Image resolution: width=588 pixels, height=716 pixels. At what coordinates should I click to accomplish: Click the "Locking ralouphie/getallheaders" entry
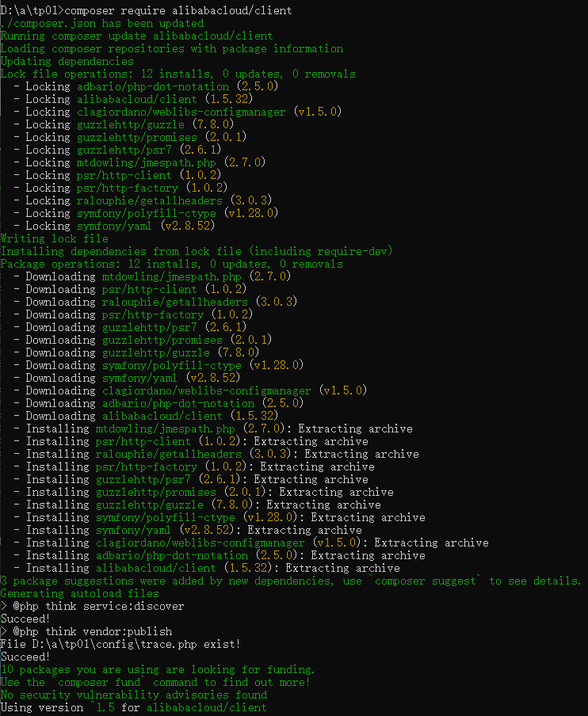point(148,200)
